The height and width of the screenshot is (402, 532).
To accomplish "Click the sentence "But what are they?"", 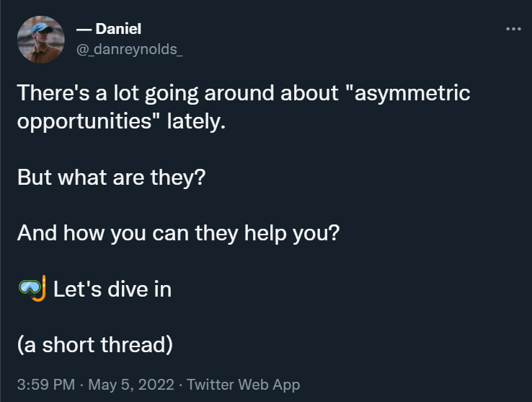I will pos(111,177).
